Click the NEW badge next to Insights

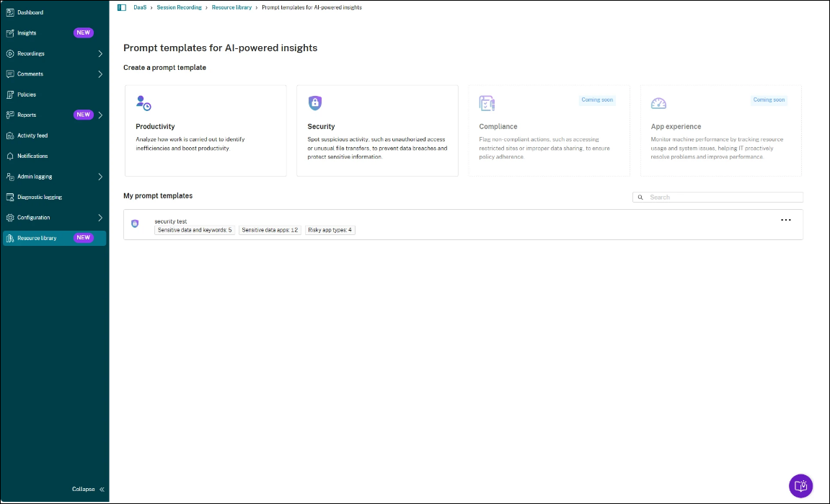pos(83,33)
